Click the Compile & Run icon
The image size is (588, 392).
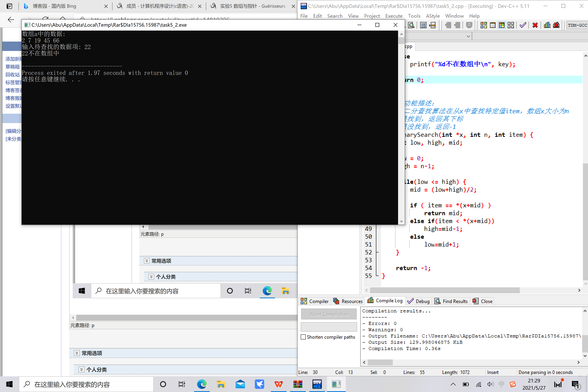tap(502, 25)
